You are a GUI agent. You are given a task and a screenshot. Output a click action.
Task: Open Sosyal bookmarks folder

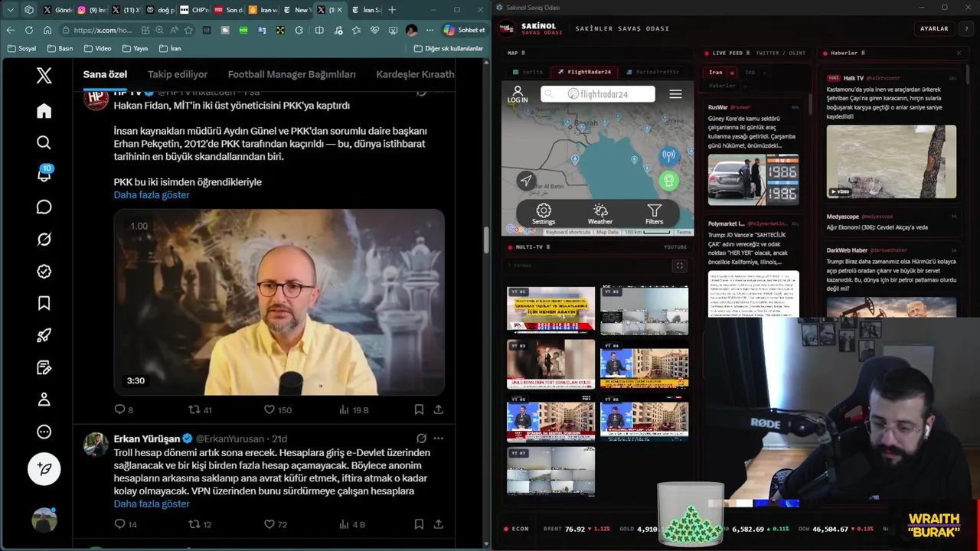coord(21,48)
